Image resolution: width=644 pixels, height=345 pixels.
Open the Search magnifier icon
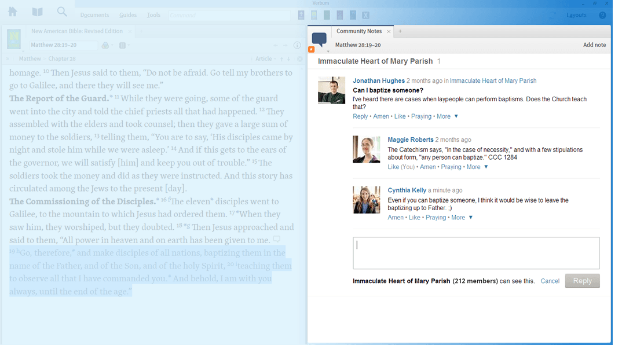62,12
